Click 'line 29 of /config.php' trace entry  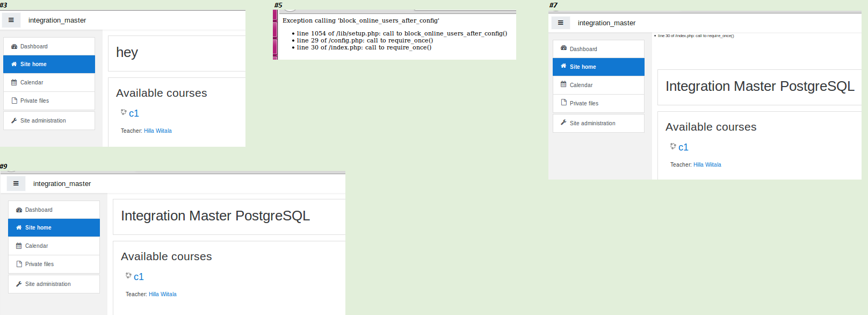[365, 40]
